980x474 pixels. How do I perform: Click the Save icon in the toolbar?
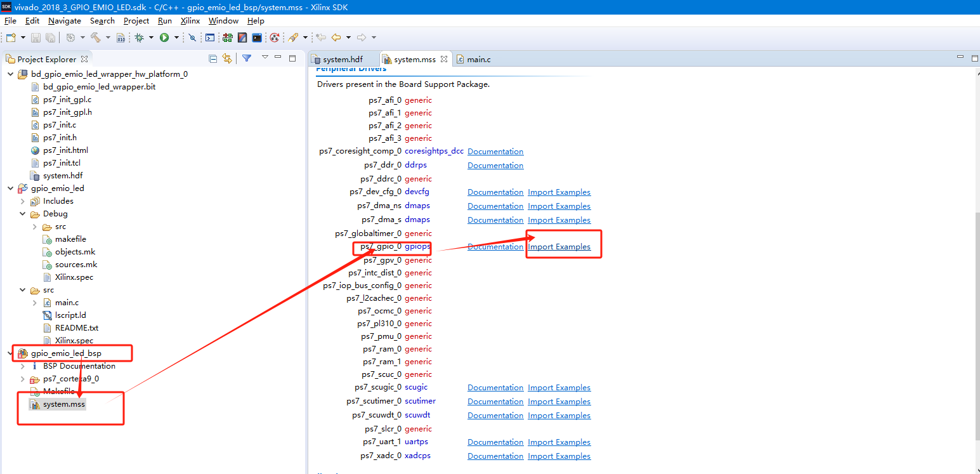pos(36,37)
